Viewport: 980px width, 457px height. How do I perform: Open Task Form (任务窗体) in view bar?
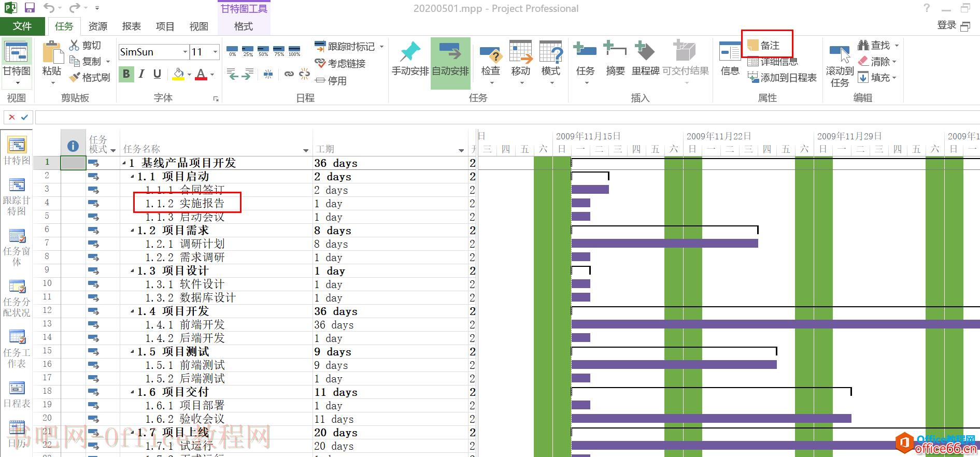pos(17,247)
